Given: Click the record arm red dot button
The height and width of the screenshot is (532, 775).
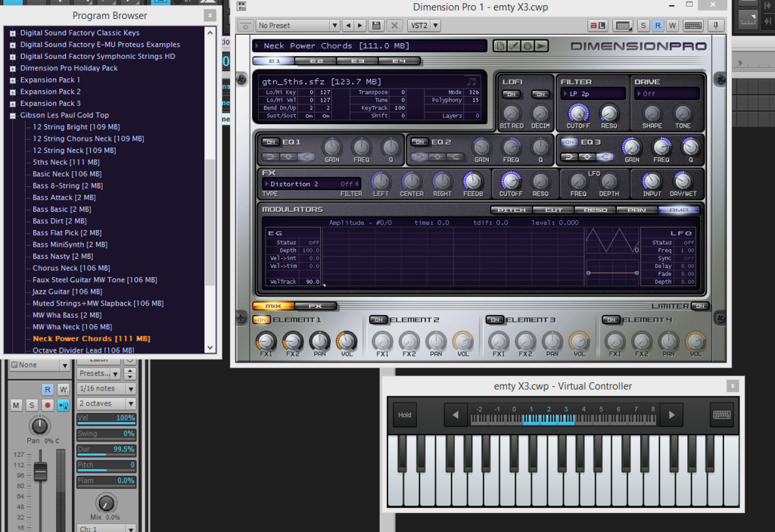Looking at the screenshot, I should [x=47, y=405].
